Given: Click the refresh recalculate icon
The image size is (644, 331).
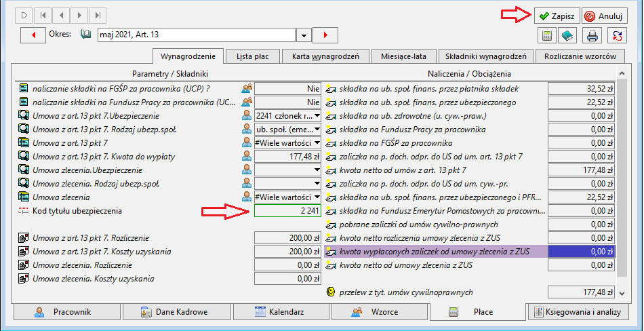Looking at the screenshot, I should (x=617, y=35).
